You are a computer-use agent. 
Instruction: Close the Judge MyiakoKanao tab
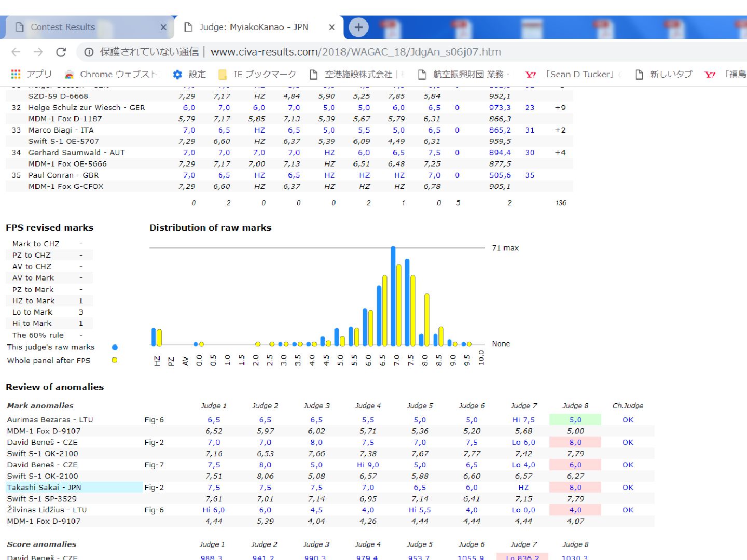(332, 27)
